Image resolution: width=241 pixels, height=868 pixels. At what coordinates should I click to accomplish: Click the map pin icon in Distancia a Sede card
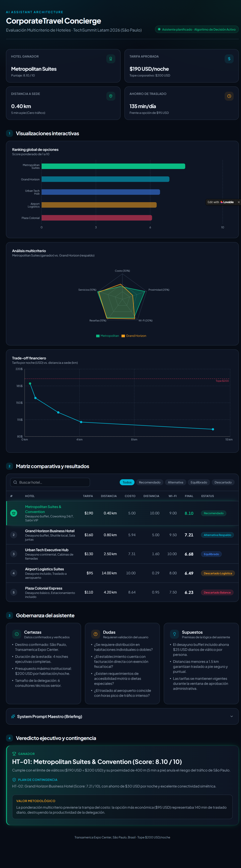(111, 96)
